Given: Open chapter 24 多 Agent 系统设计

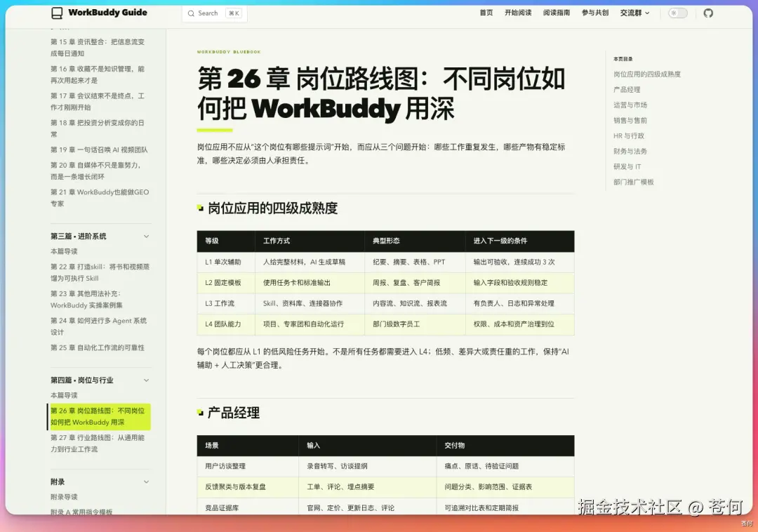Looking at the screenshot, I should click(99, 326).
